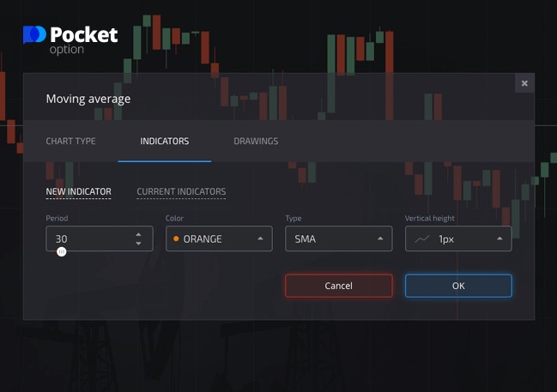This screenshot has width=557, height=392.
Task: Click the Period slider handle
Action: coord(61,251)
